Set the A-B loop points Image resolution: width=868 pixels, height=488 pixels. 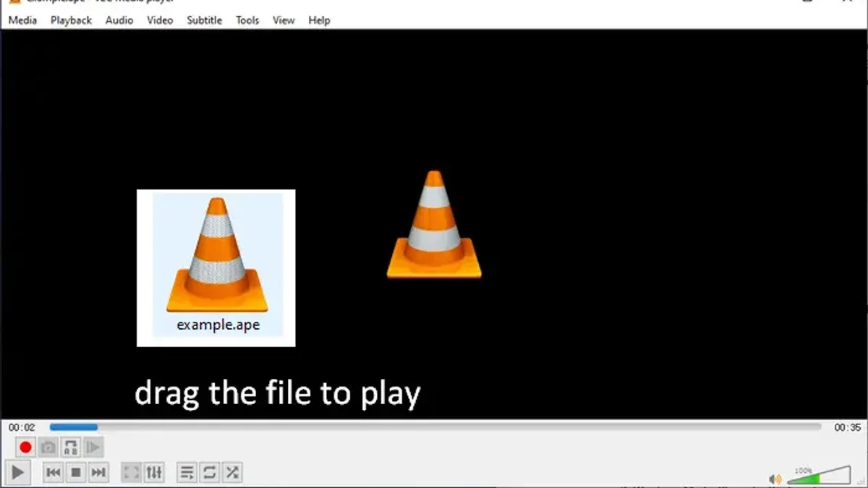point(70,448)
